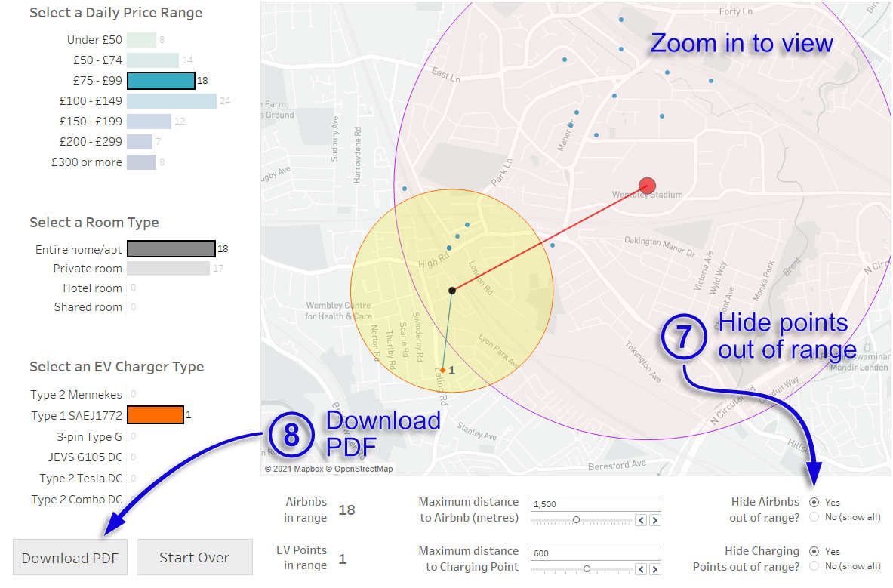Select No (show all) for Charging Points
893x588 pixels.
(x=814, y=566)
